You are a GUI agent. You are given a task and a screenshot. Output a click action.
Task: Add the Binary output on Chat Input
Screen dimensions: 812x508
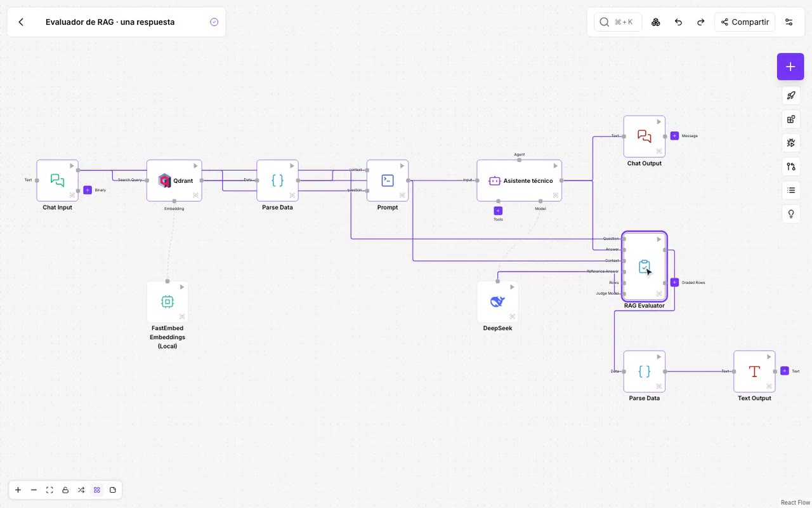[x=88, y=190]
